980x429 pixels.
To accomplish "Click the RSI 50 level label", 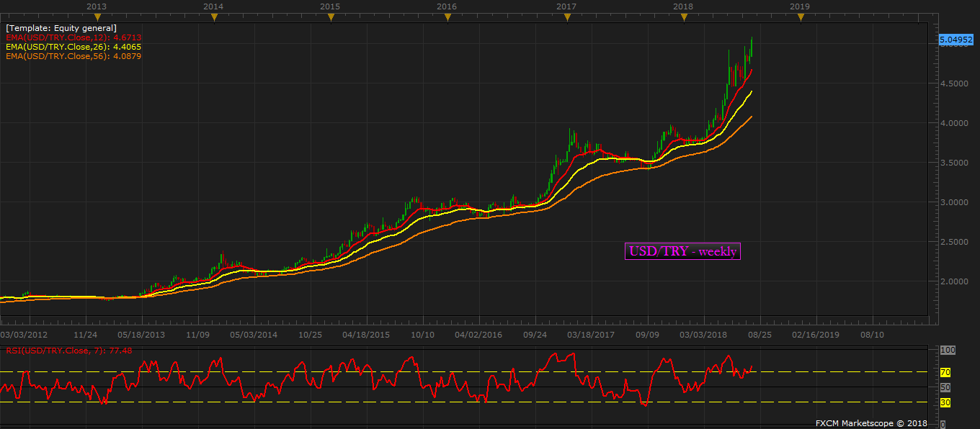I will pyautogui.click(x=945, y=387).
